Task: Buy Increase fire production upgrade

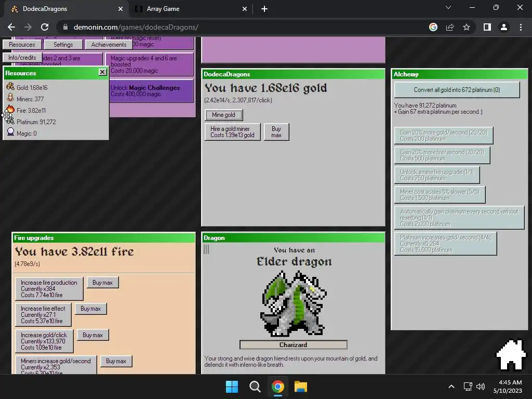Action: pos(49,289)
